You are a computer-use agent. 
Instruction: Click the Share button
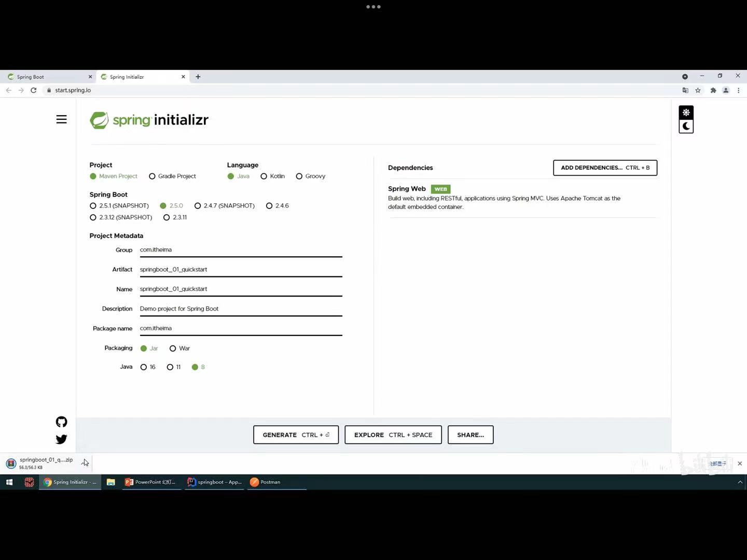click(x=471, y=435)
